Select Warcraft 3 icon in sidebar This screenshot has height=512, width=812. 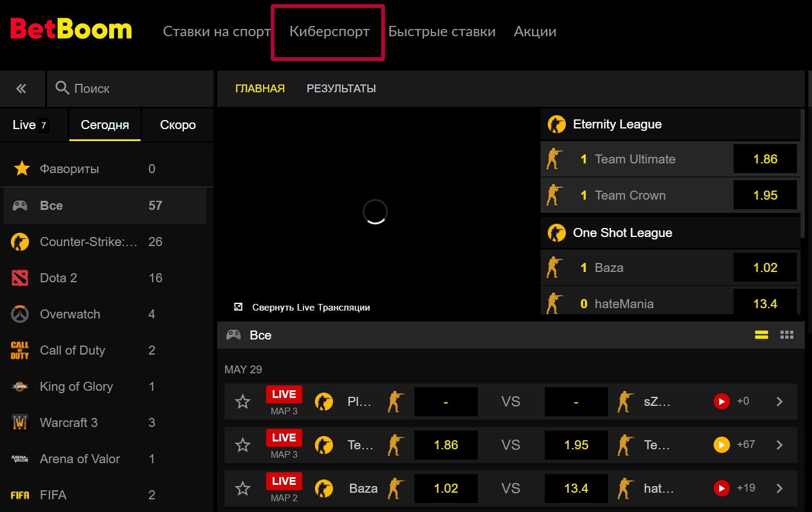click(x=20, y=423)
